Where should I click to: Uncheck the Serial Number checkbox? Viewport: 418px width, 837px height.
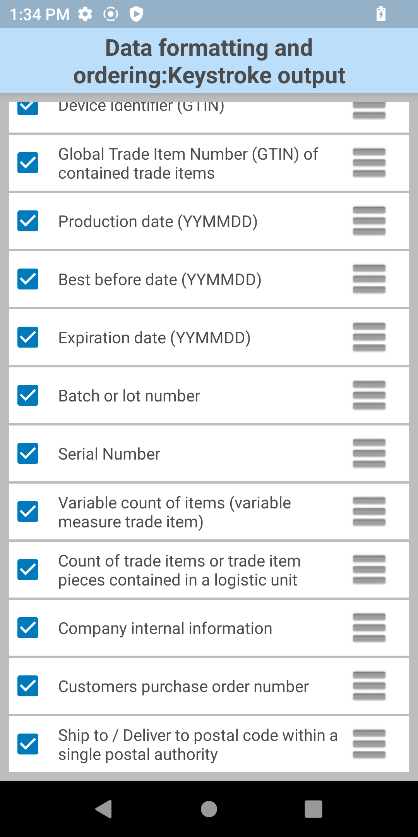pyautogui.click(x=28, y=454)
